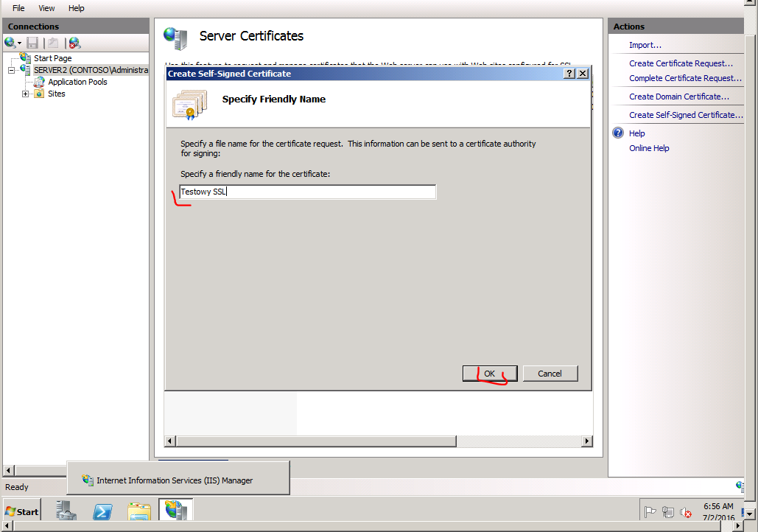This screenshot has height=532, width=758.
Task: Select Start Page in the Connections tree
Action: point(53,58)
